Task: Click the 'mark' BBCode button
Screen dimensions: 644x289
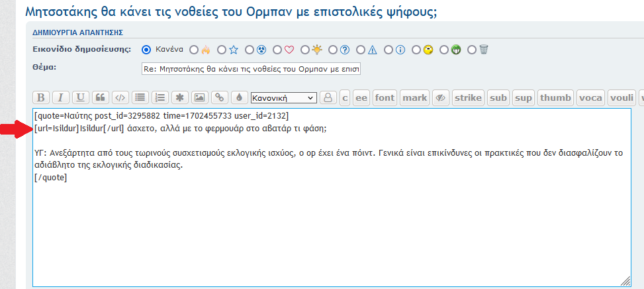Action: pos(415,97)
